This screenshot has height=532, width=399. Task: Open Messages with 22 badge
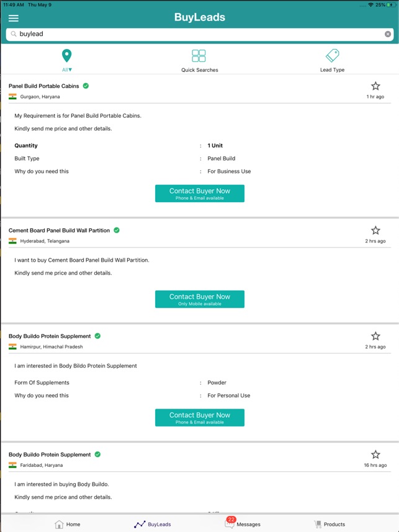pos(243,524)
